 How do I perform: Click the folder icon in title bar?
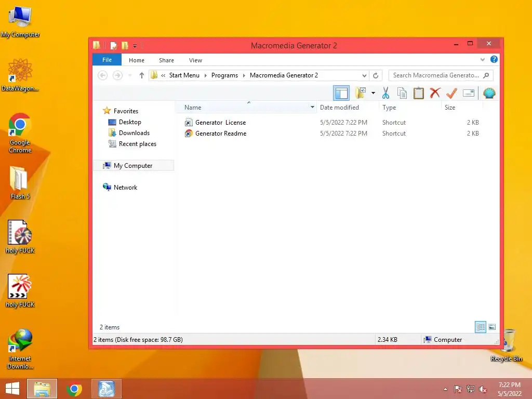point(97,45)
